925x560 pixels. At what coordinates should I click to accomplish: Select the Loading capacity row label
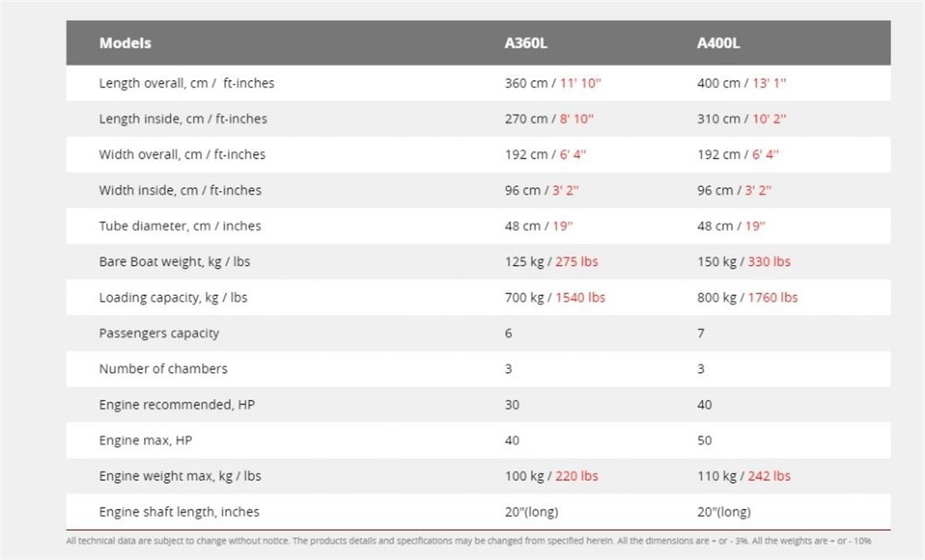click(173, 297)
